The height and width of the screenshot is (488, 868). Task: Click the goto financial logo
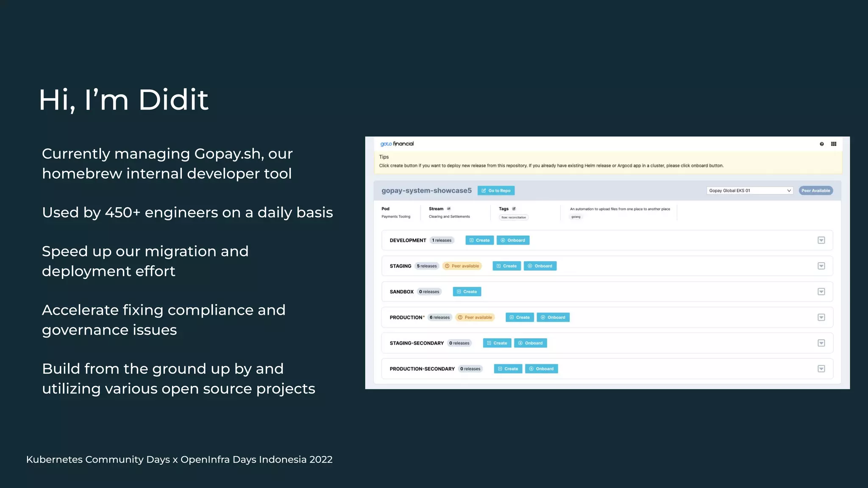[x=397, y=144]
